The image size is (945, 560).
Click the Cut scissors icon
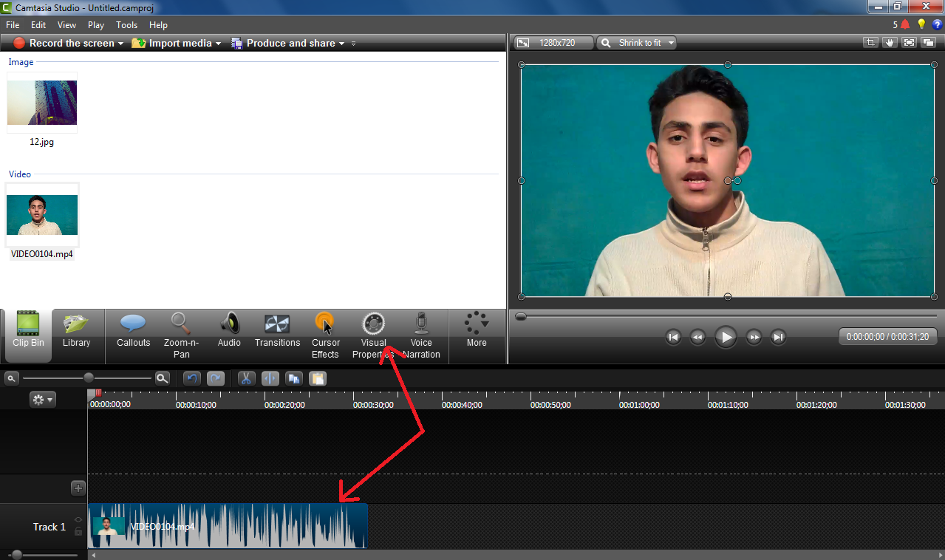click(x=247, y=378)
